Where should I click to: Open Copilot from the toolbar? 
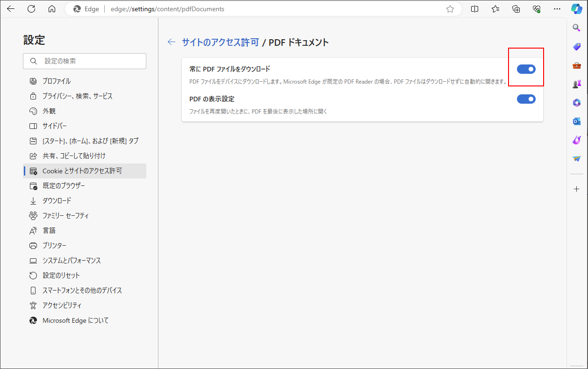click(576, 8)
